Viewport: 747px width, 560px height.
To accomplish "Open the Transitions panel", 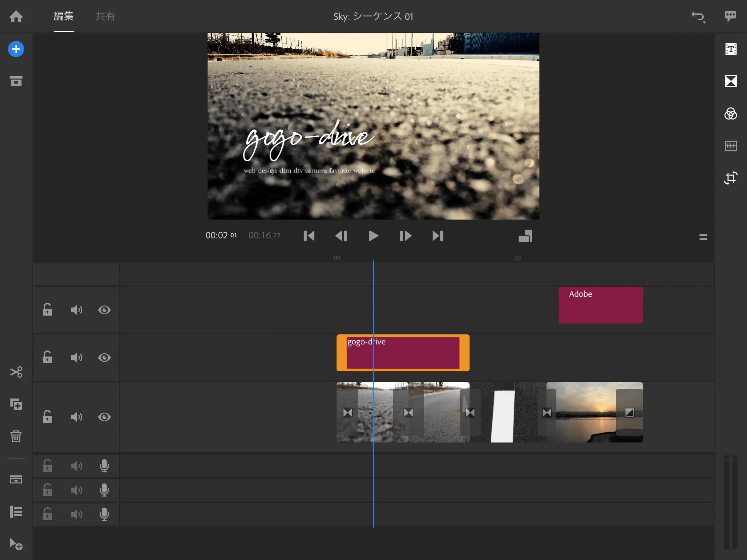I will tap(731, 81).
